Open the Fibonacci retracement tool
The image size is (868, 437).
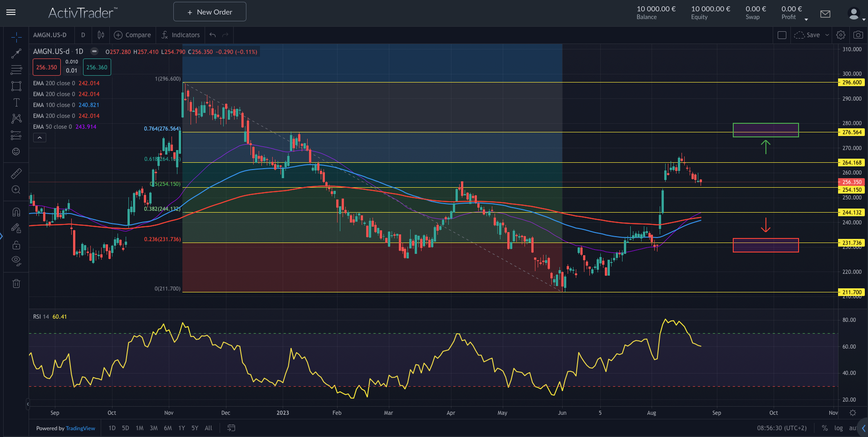coord(16,70)
